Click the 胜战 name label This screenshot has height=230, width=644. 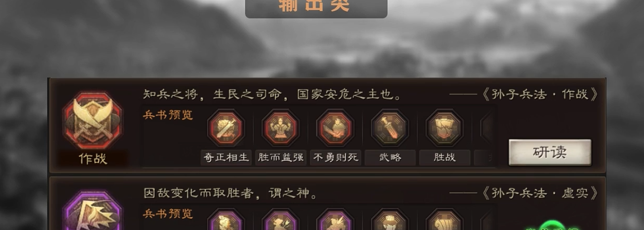tap(445, 158)
